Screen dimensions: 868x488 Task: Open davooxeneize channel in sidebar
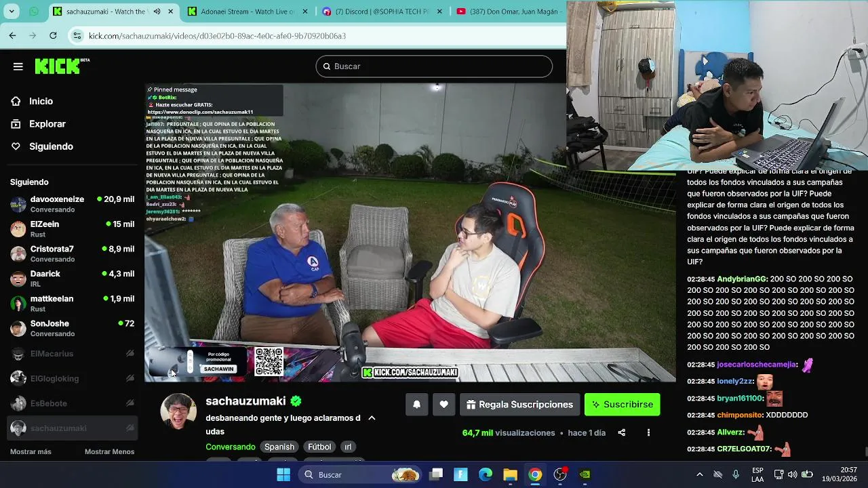tap(73, 204)
